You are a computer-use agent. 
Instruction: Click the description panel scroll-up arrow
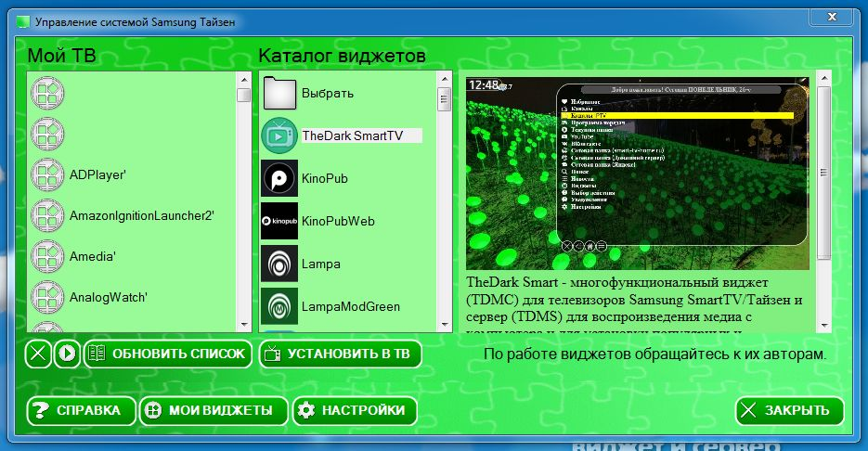(x=824, y=79)
